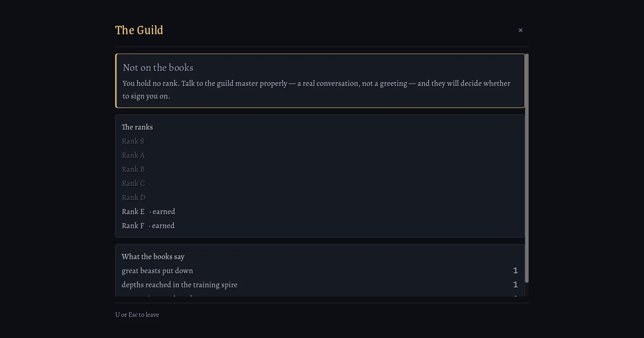Click the 'great beasts put down' row
Screen dimensions: 644x338
coord(320,271)
